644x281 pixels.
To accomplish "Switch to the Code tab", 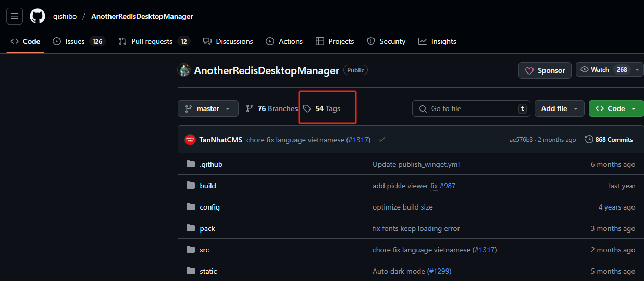I will 26,41.
